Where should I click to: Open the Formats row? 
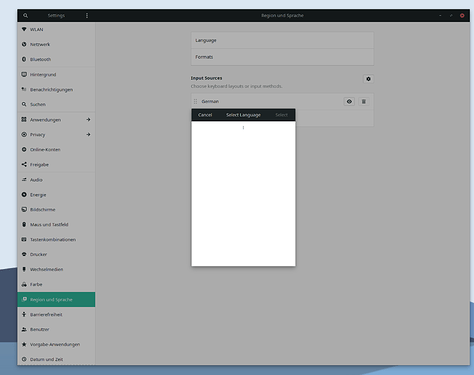[x=282, y=57]
